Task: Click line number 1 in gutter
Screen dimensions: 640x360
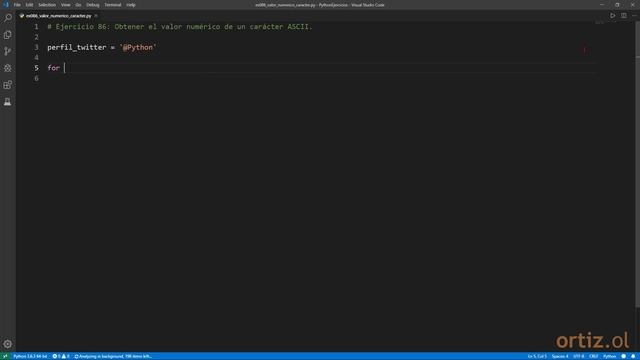Action: (x=36, y=27)
